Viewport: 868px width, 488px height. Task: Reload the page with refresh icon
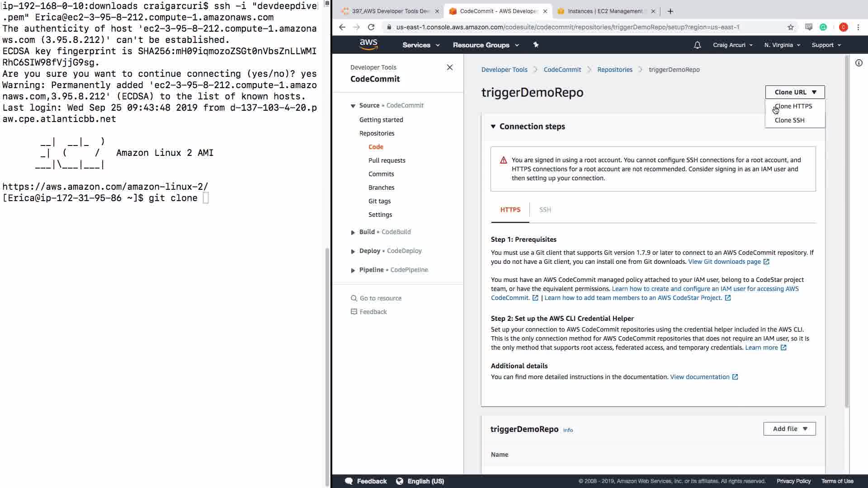pos(371,27)
